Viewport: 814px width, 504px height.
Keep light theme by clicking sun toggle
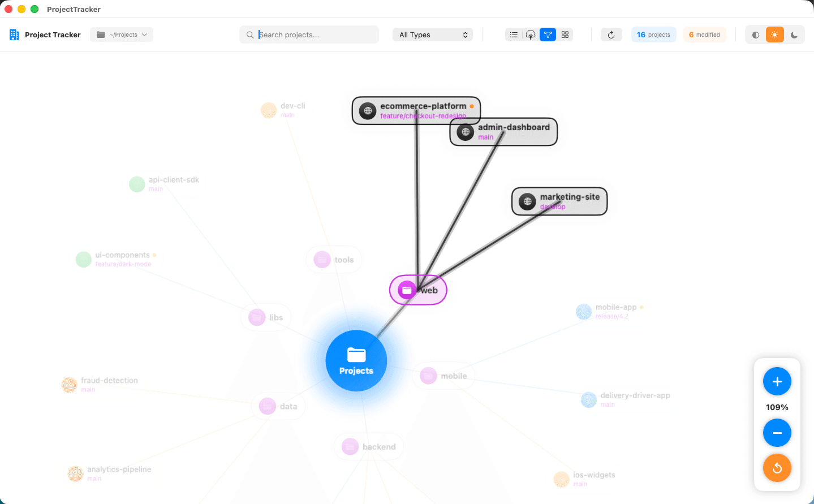[x=774, y=35]
